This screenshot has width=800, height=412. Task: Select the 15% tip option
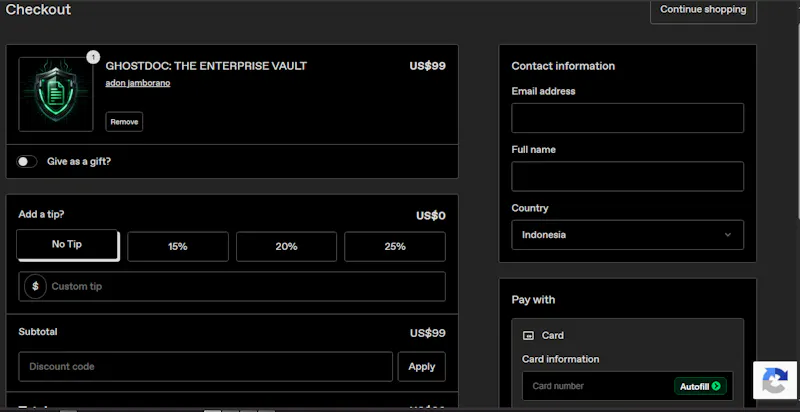point(178,247)
